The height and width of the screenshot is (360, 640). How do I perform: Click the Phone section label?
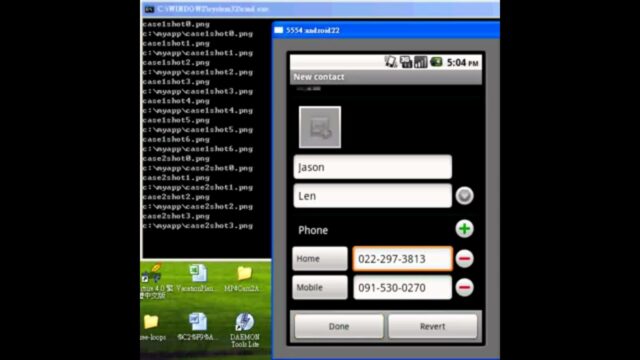coord(313,230)
